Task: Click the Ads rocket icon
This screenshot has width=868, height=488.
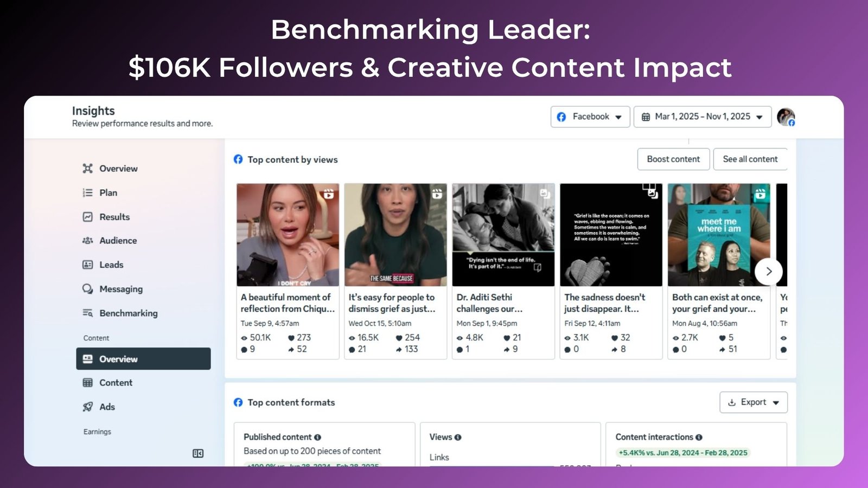Action: click(x=87, y=407)
